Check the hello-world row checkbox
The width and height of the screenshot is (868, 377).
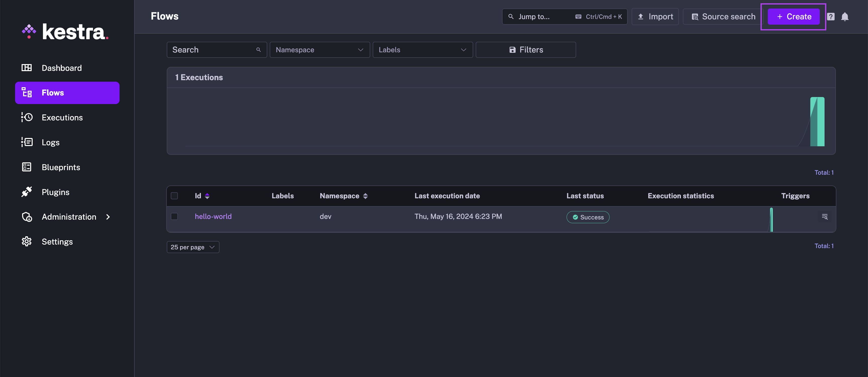174,216
